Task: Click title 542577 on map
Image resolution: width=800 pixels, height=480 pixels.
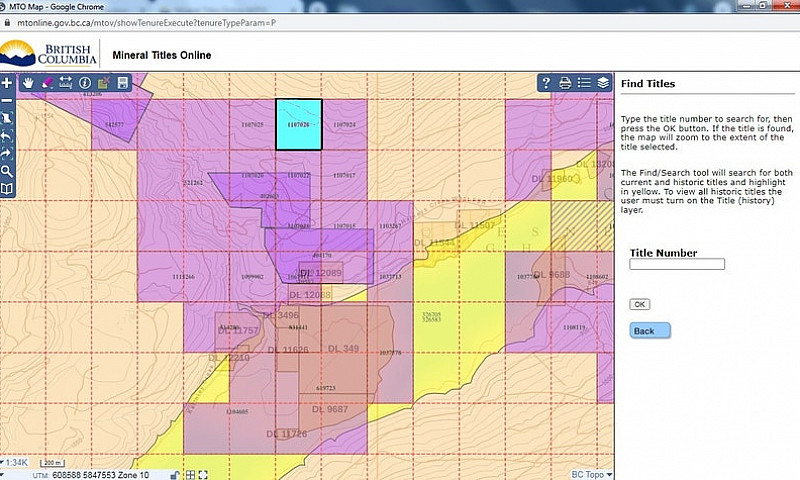Action: [x=114, y=124]
